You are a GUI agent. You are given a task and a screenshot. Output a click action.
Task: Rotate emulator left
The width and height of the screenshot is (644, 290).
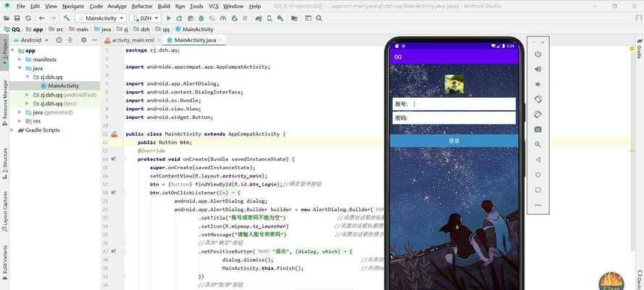click(x=538, y=99)
